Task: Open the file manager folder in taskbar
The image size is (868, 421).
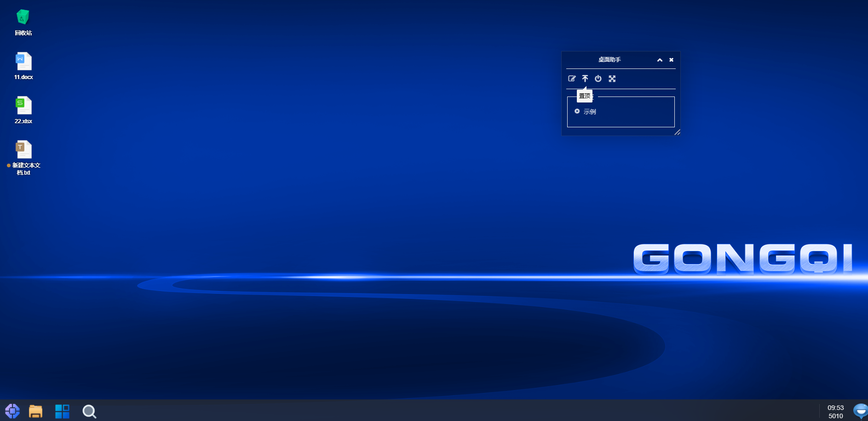Action: click(35, 411)
